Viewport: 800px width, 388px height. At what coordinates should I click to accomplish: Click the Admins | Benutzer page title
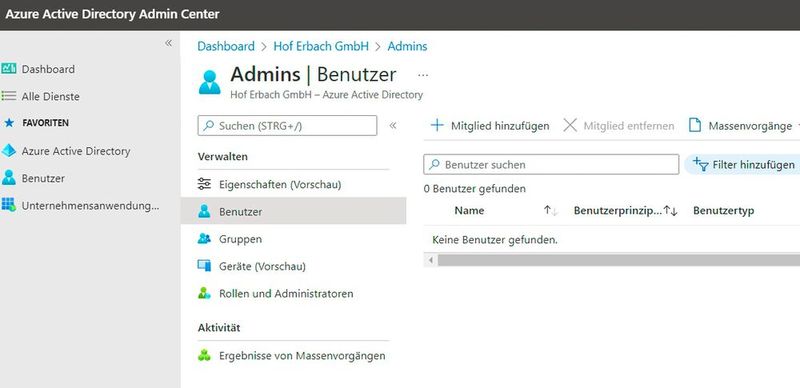(313, 75)
